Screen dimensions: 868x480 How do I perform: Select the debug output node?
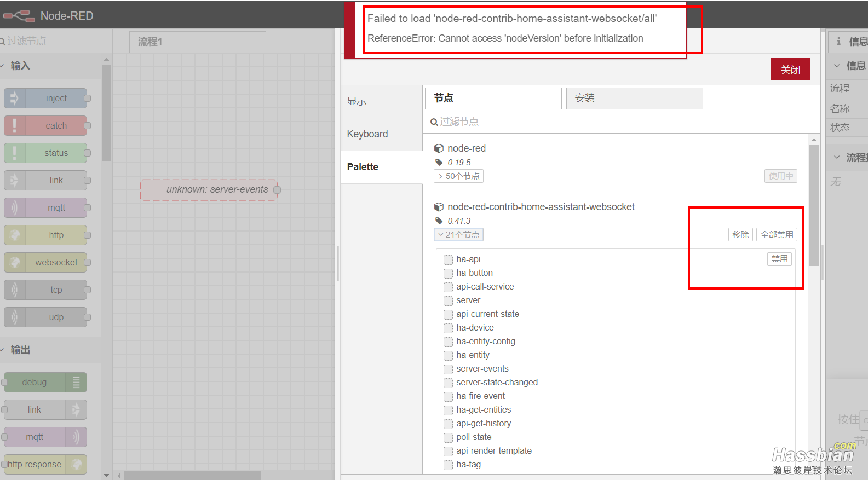click(x=45, y=382)
